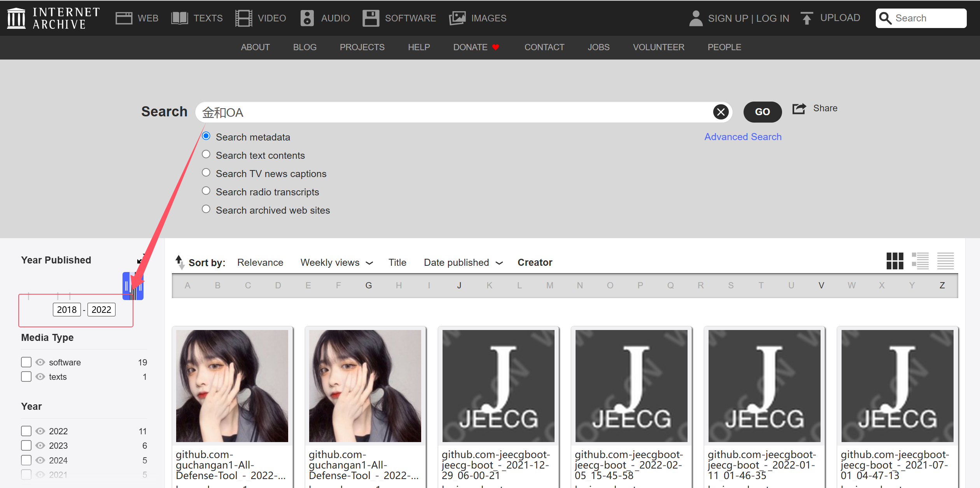The height and width of the screenshot is (488, 980).
Task: Check the 2022 year checkbox
Action: [26, 431]
